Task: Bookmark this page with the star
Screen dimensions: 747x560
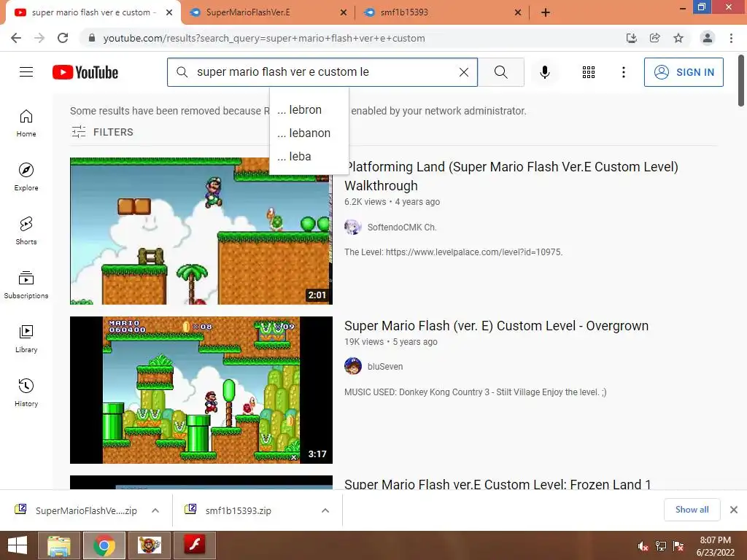Action: pyautogui.click(x=678, y=38)
